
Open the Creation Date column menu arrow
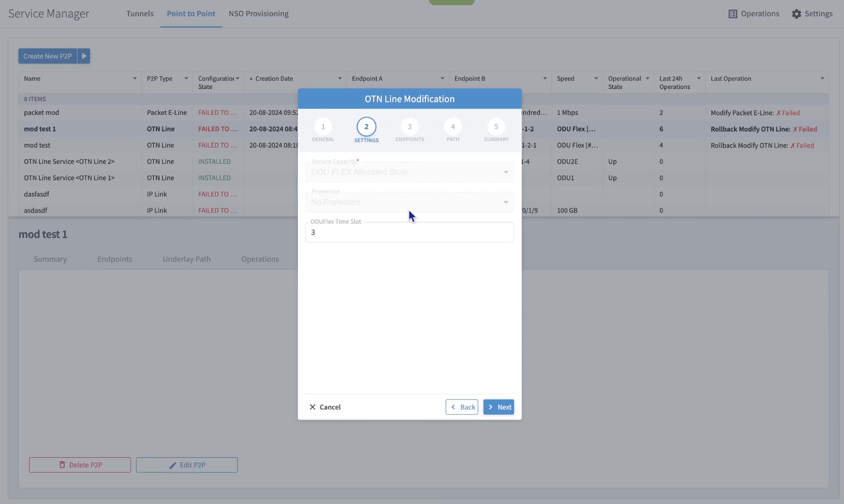340,78
